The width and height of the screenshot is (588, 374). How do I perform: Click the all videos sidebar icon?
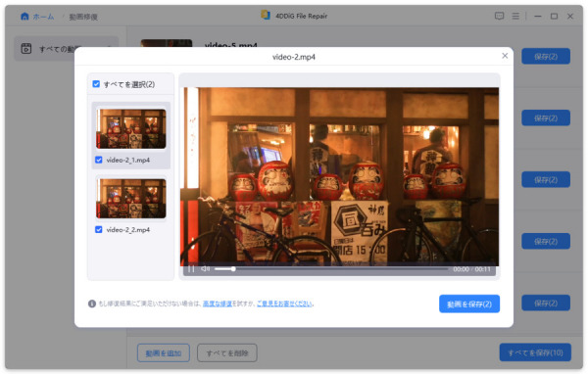26,48
